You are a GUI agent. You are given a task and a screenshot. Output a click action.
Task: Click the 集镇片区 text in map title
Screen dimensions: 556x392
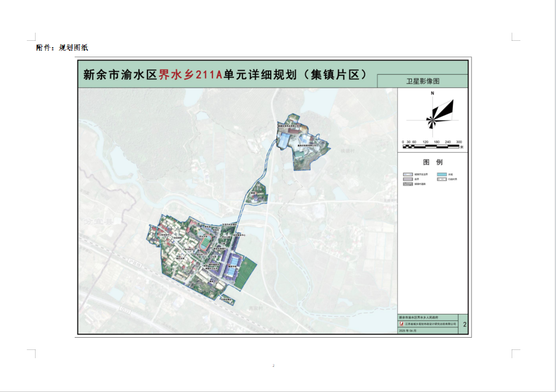click(338, 75)
